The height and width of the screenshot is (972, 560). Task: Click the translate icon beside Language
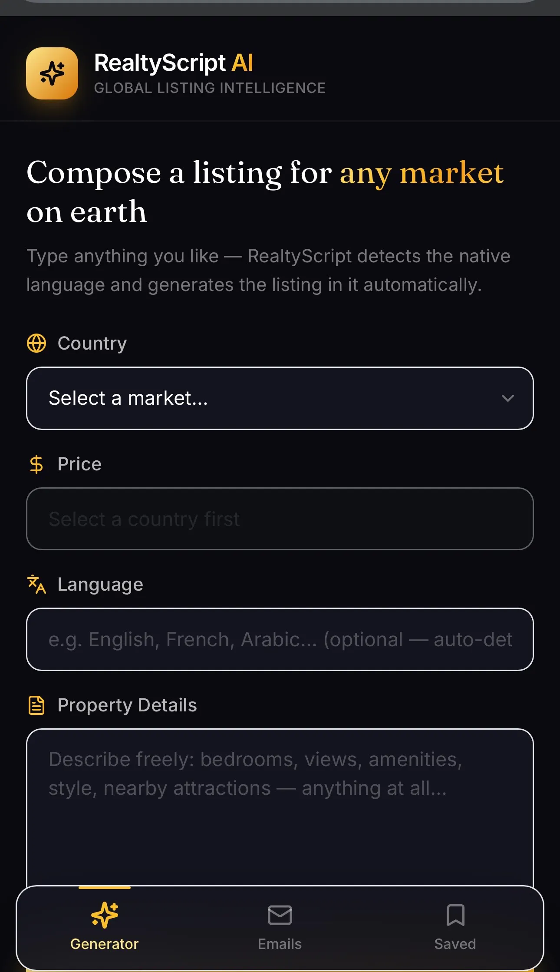click(x=36, y=584)
